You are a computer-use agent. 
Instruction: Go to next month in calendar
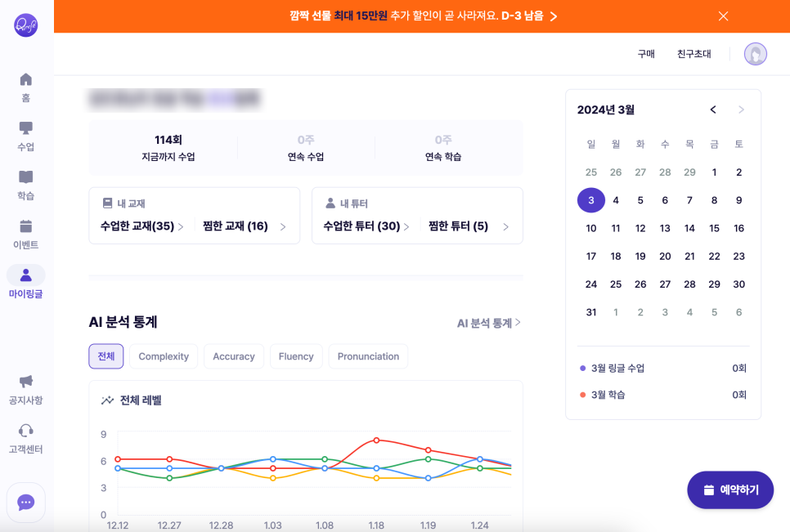tap(741, 110)
